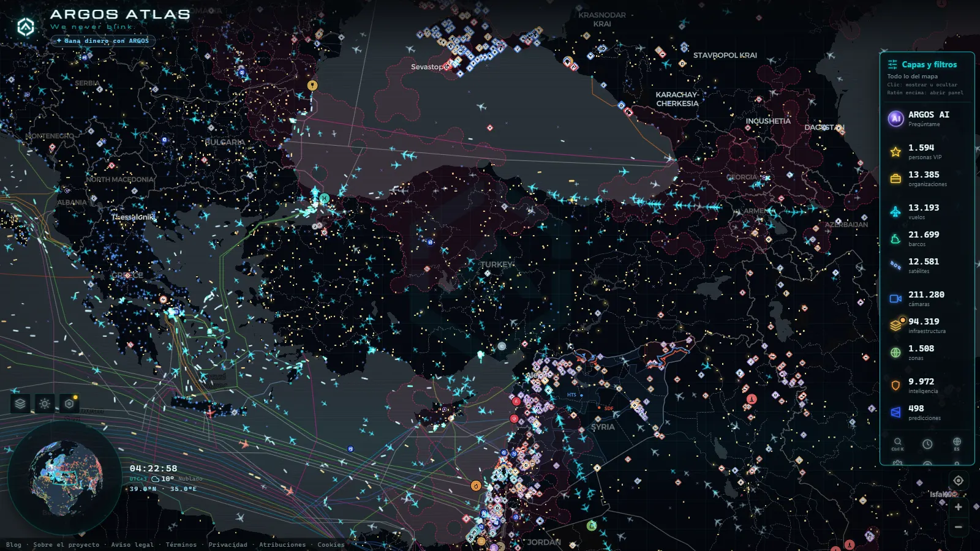Zoom in with the plus button
Viewport: 980px width, 551px height.
[x=959, y=507]
